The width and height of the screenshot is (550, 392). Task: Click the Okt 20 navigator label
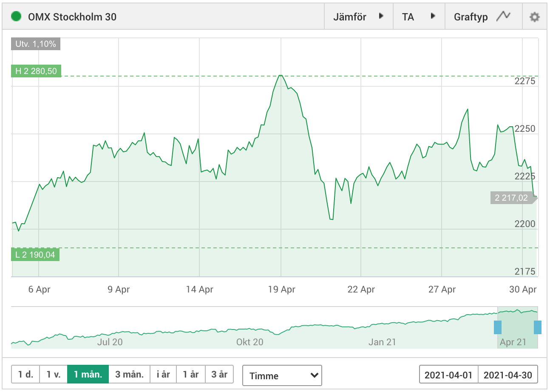[x=250, y=342]
